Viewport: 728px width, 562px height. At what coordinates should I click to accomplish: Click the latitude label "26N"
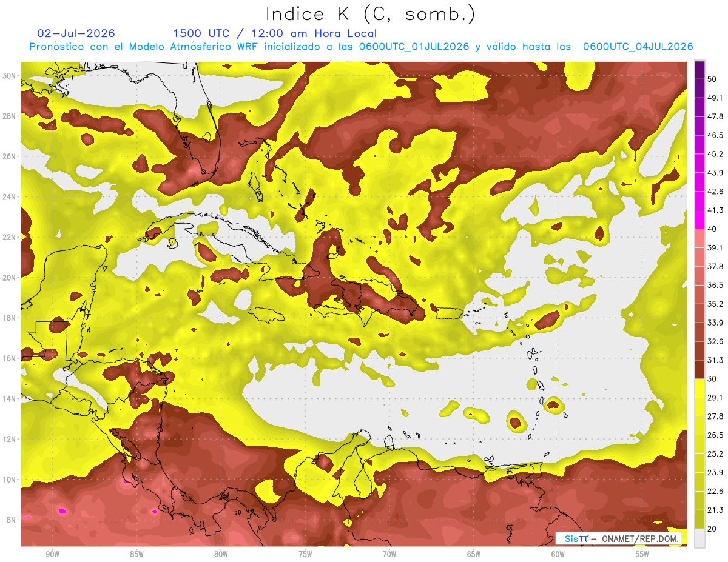point(9,156)
